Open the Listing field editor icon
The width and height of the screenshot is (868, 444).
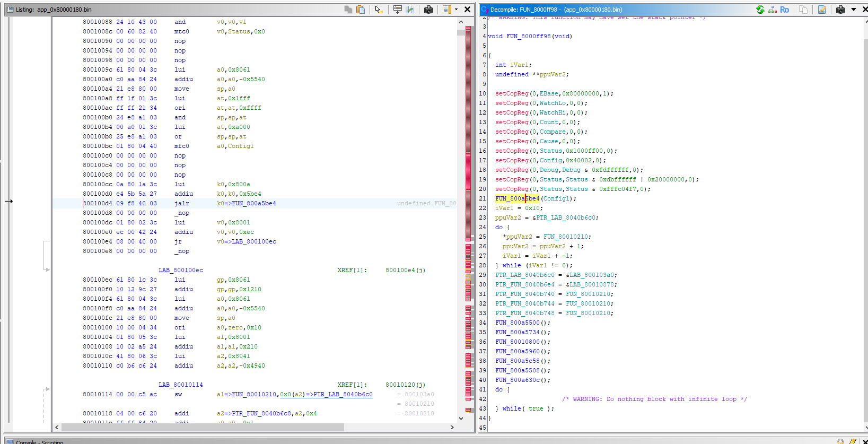pos(398,10)
